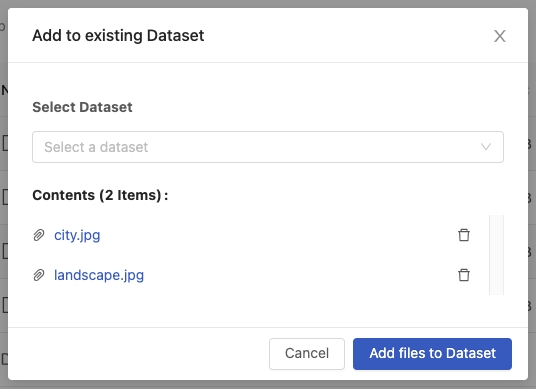Click the Contents (2 Items) heading
Screen dimensions: 536x389
coord(100,195)
